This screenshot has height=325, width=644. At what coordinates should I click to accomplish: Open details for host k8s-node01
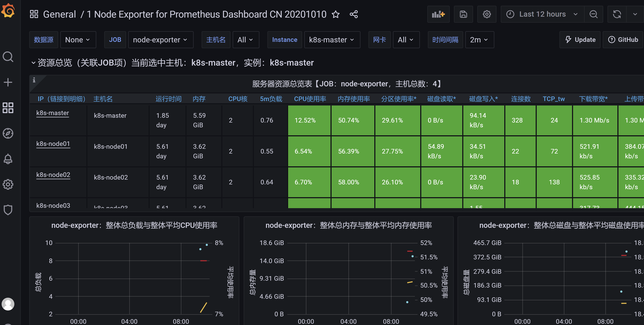(53, 144)
